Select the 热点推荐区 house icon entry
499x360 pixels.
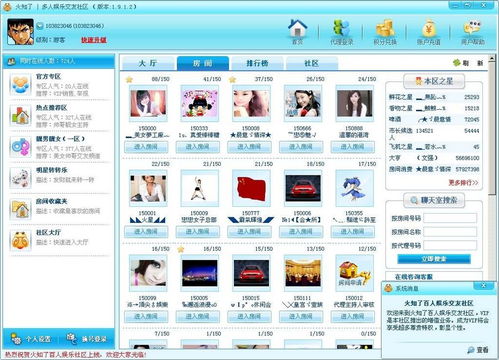pyautogui.click(x=58, y=116)
